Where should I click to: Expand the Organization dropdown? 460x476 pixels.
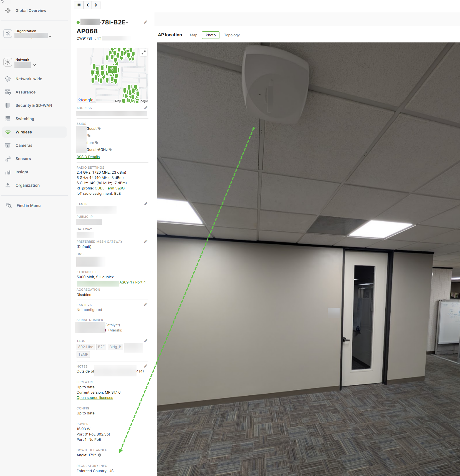pyautogui.click(x=50, y=36)
